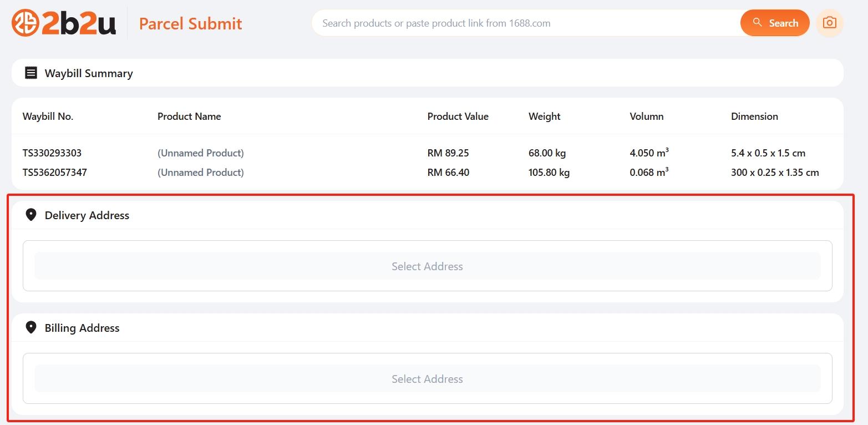Click the Billing Address location pin icon
Image resolution: width=868 pixels, height=425 pixels.
[x=31, y=327]
